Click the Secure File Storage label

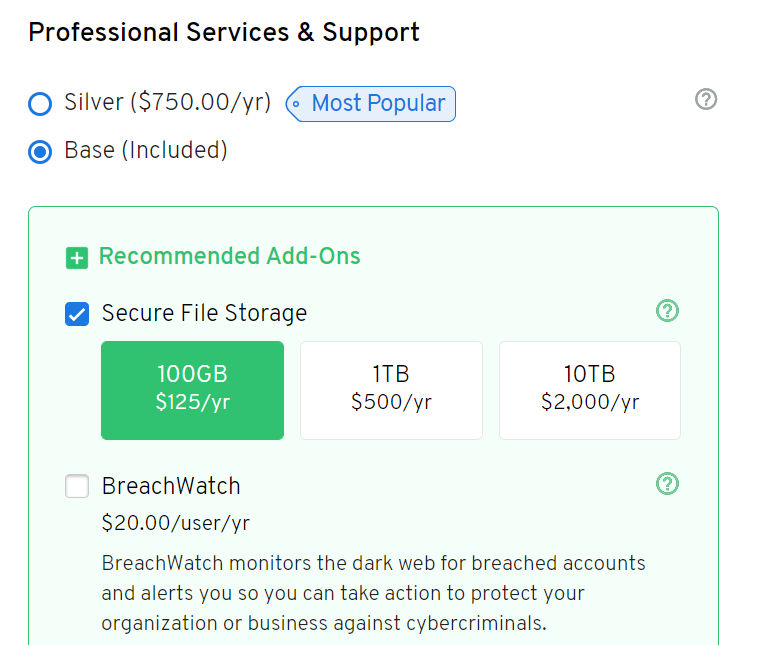point(204,313)
